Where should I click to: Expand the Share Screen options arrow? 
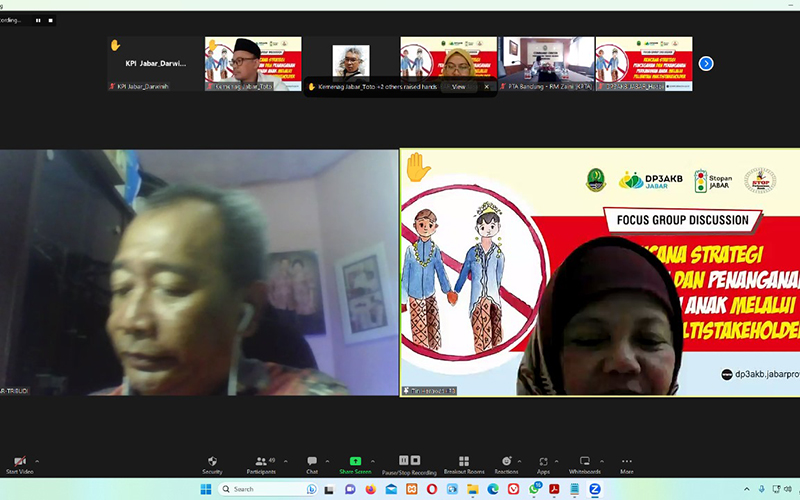coord(378,461)
